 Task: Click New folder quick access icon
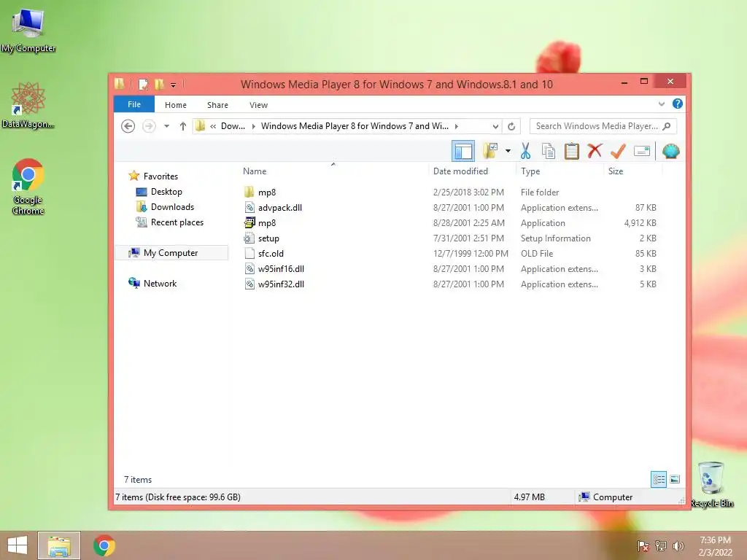[x=159, y=85]
